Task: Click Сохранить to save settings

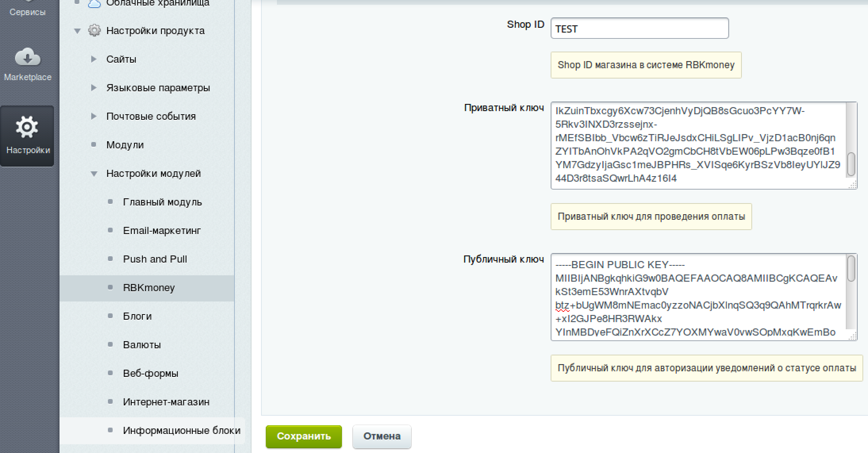Action: (303, 436)
